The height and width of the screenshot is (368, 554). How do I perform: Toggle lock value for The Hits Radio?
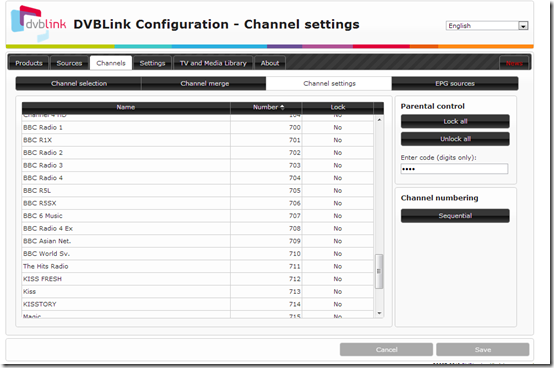click(x=338, y=266)
